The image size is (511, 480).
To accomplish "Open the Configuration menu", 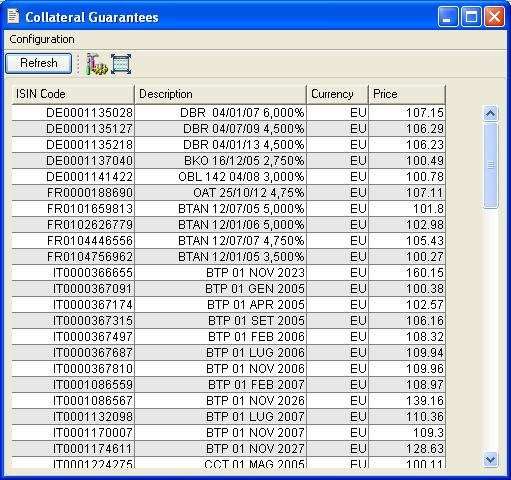I will (x=42, y=39).
